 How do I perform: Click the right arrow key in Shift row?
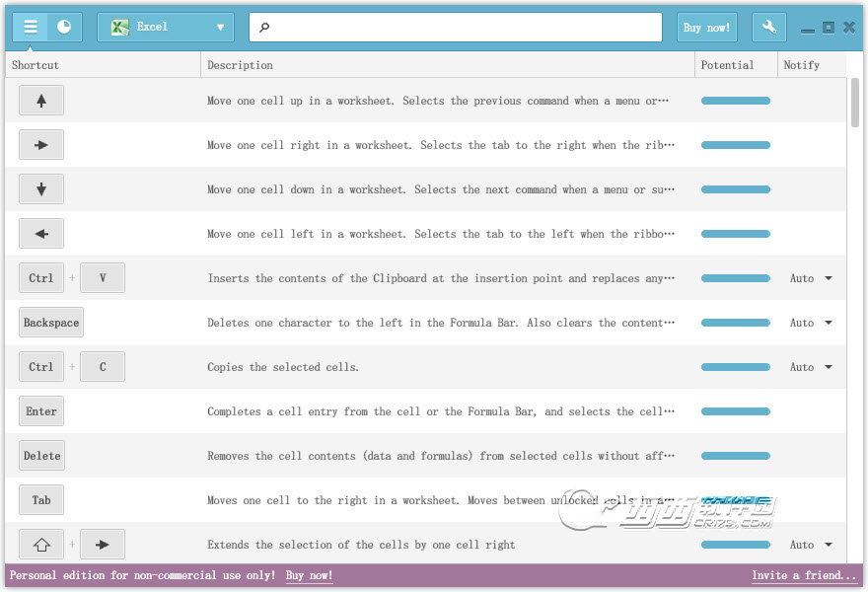[x=103, y=545]
